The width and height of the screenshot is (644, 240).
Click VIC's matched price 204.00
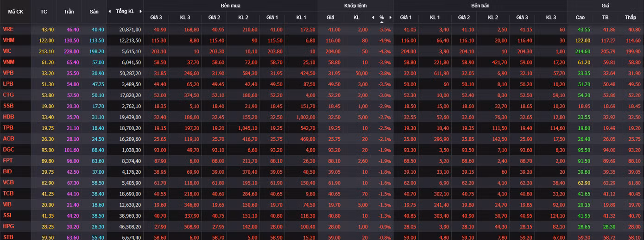click(333, 51)
